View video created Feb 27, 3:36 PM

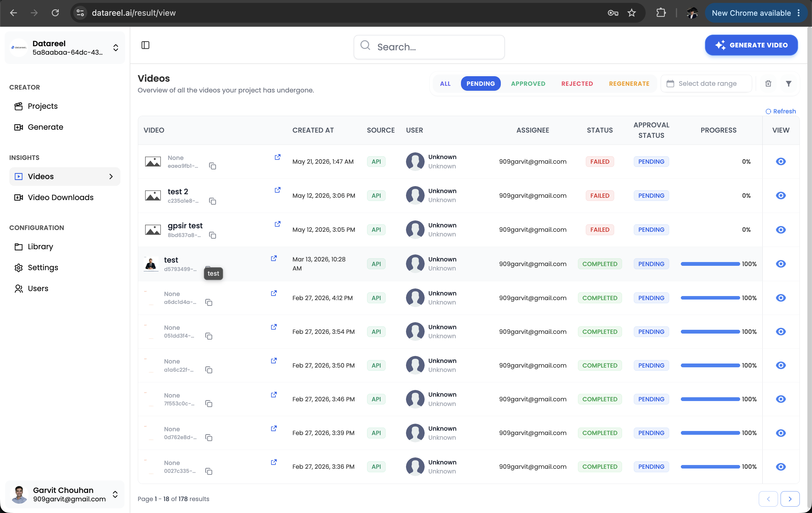click(x=781, y=466)
